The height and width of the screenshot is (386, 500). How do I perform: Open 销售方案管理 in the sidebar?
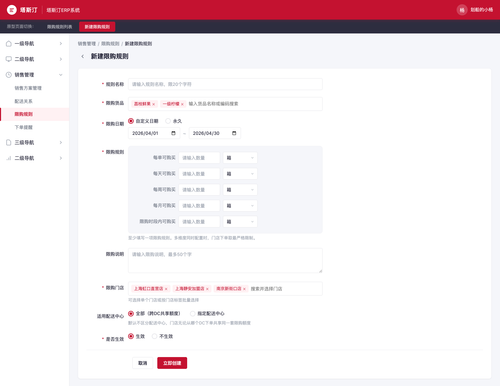(28, 88)
